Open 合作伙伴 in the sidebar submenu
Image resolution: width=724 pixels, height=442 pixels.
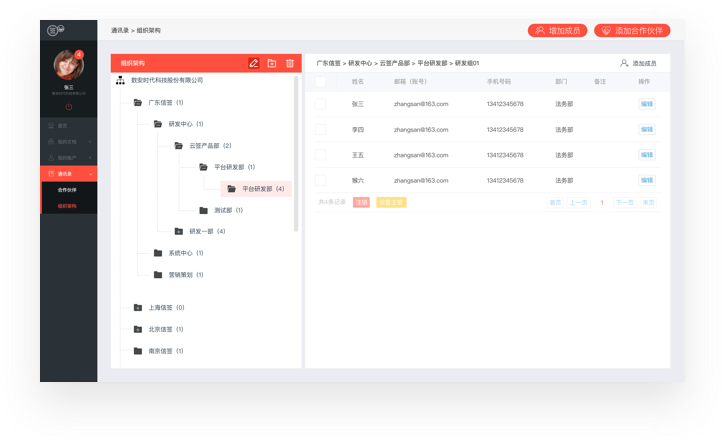(67, 190)
